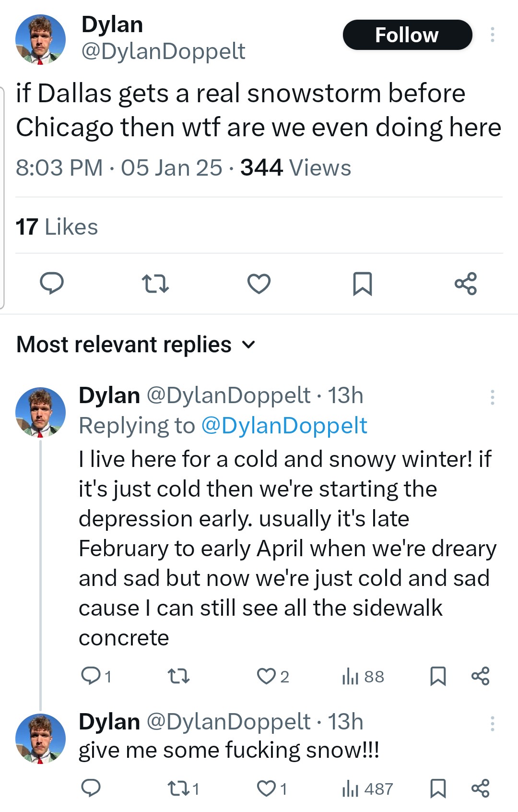518x812 pixels.
Task: Open more options on the cold and snowy winter reply
Action: coord(492,397)
